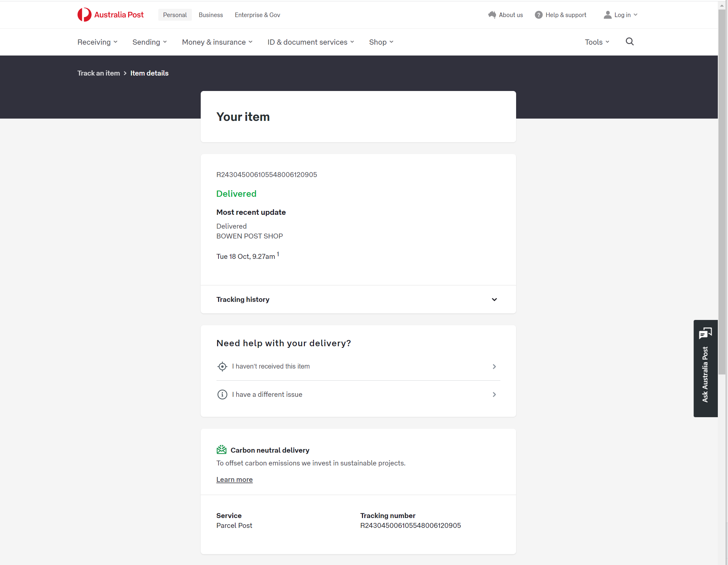
Task: Open the Ask Australia Post chat widget
Action: coord(705,368)
